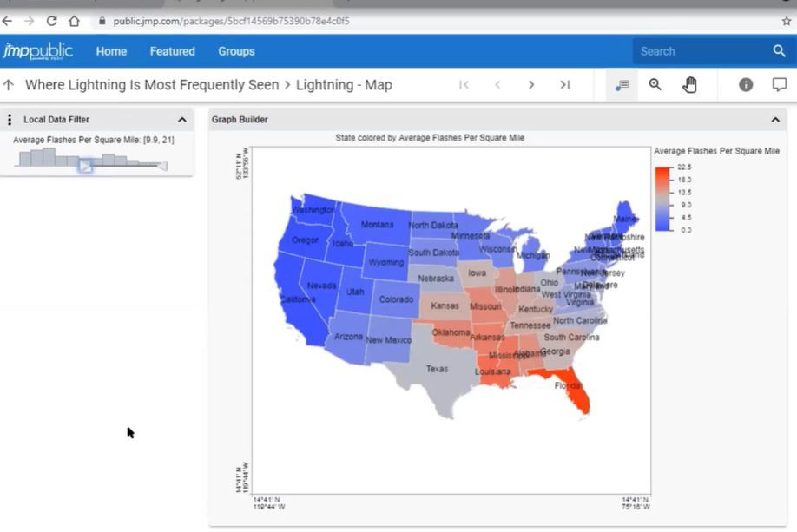This screenshot has height=532, width=797.
Task: Open the Groups menu
Action: point(236,51)
